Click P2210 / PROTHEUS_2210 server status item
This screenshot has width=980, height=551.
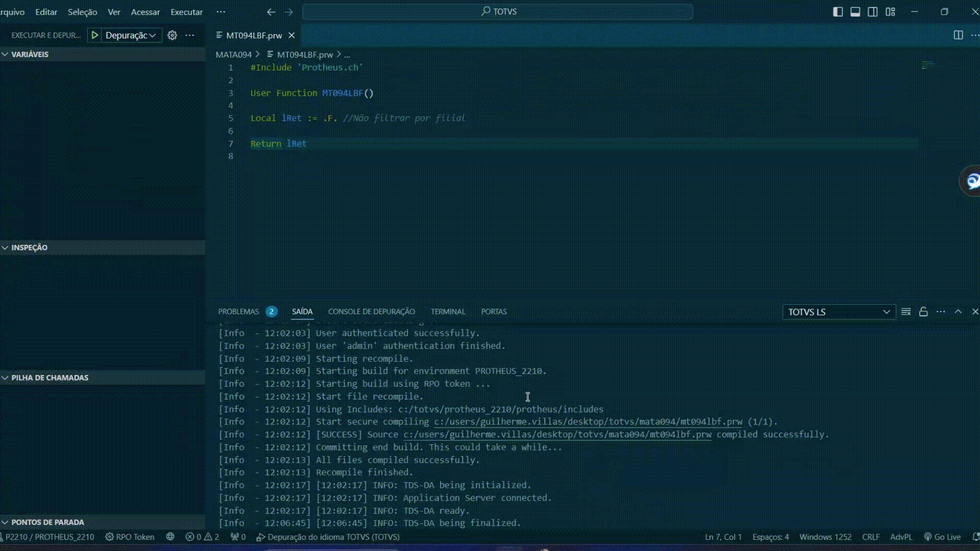tap(48, 537)
